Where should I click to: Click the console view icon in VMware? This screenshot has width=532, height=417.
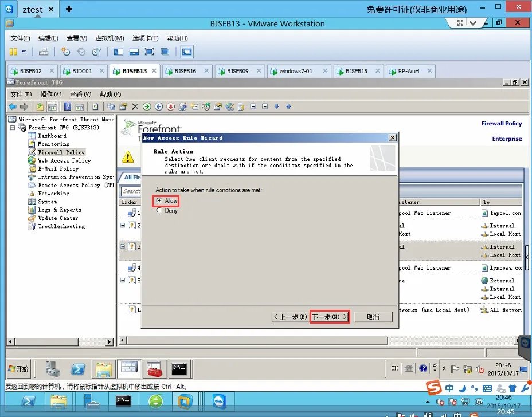pyautogui.click(x=187, y=52)
